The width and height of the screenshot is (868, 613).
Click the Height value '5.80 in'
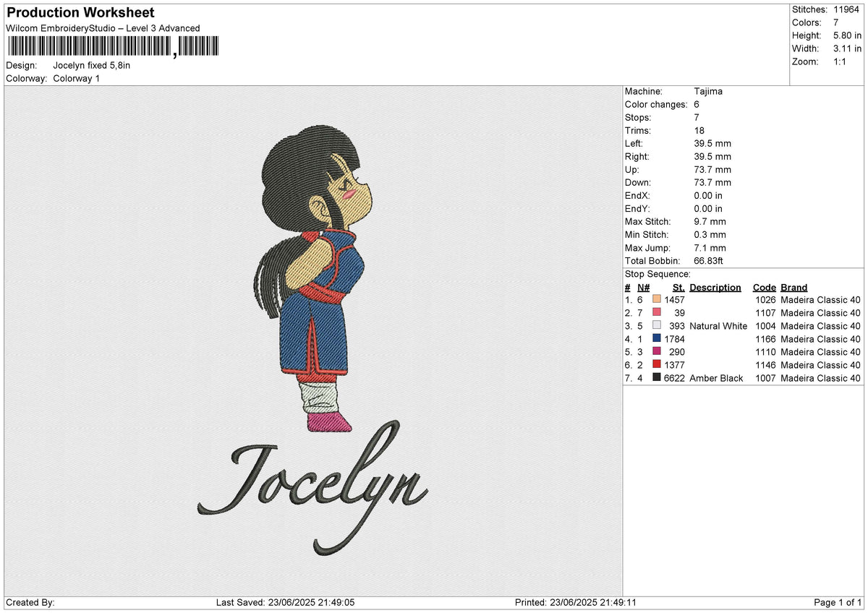(847, 35)
